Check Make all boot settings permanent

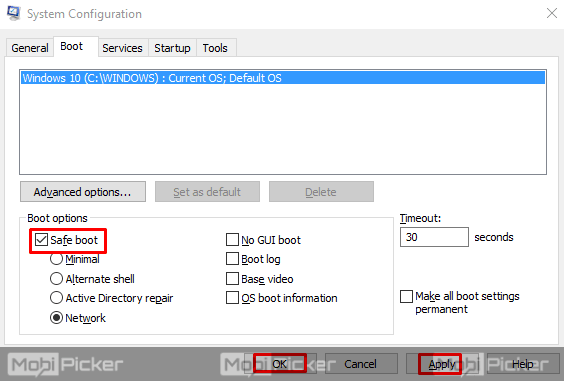[x=406, y=296]
